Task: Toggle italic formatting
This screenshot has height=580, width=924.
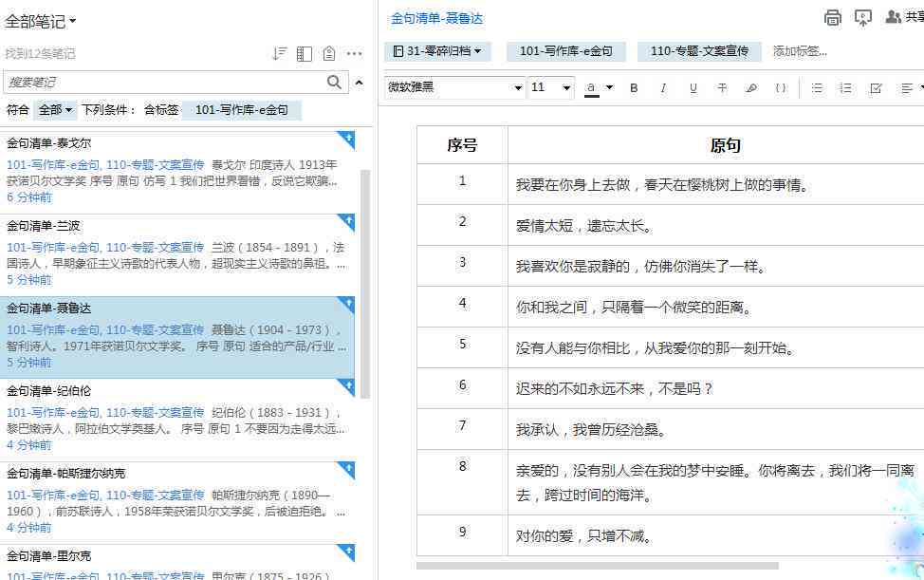Action: (663, 88)
